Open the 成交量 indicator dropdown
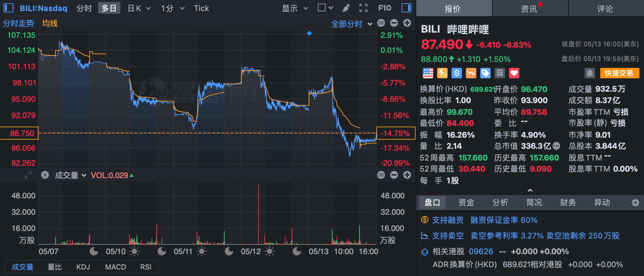The image size is (644, 276). (70, 176)
